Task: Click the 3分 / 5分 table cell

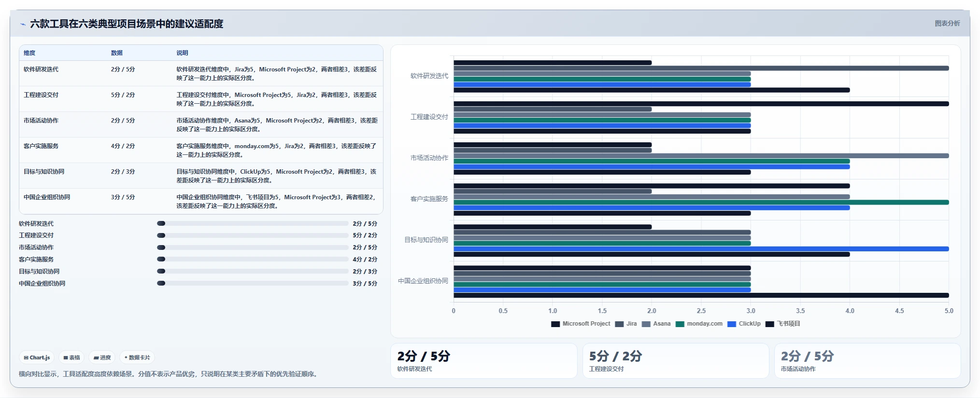Action: pyautogui.click(x=123, y=197)
